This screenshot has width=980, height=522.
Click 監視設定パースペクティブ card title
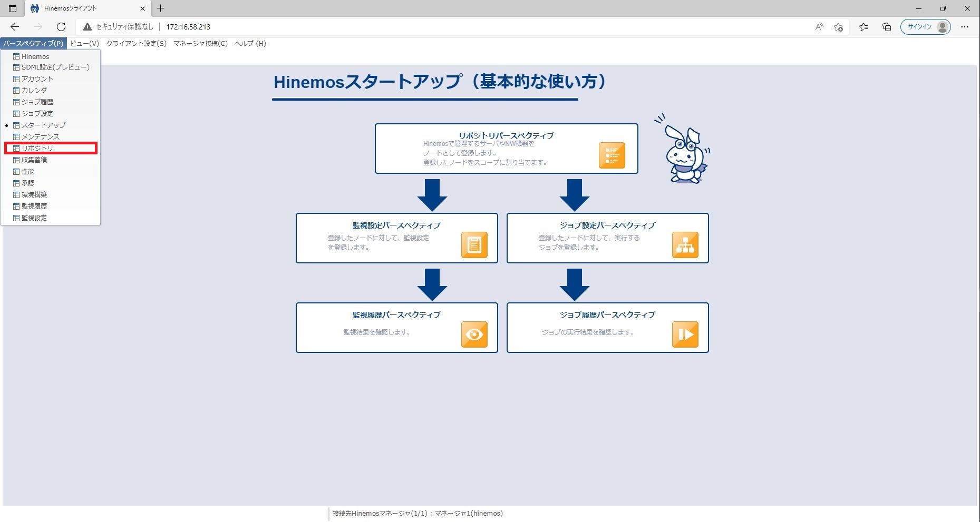click(x=396, y=225)
